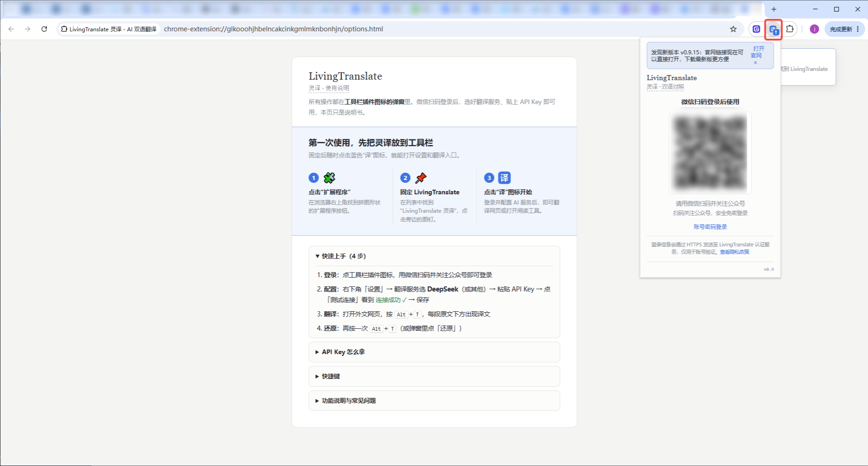
Task: Click the 第一次使用，先把灵译放到工具栏 heading
Action: point(371,143)
